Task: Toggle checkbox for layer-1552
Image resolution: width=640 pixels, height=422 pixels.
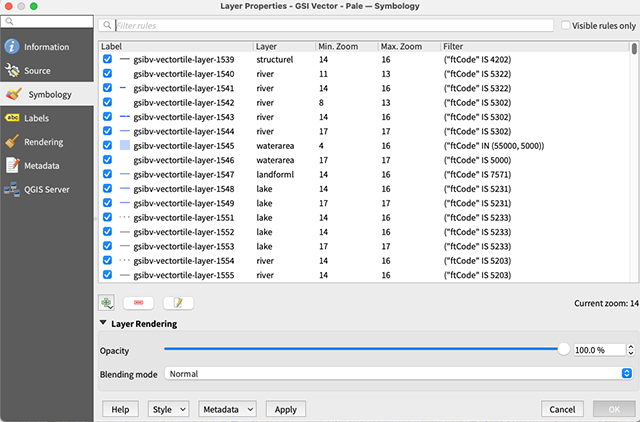Action: (107, 231)
